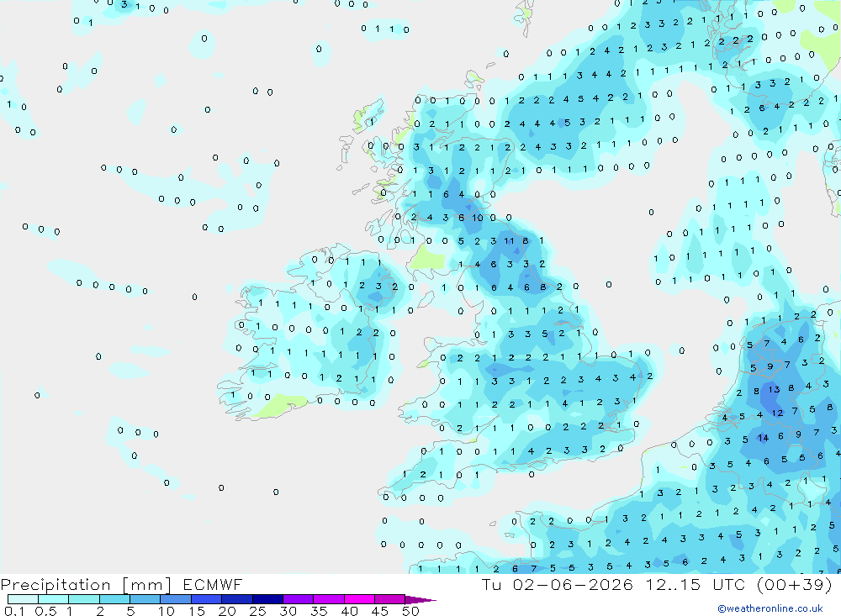Select the 5–10 mm legend color swatch
The width and height of the screenshot is (841, 616).
coord(145,599)
